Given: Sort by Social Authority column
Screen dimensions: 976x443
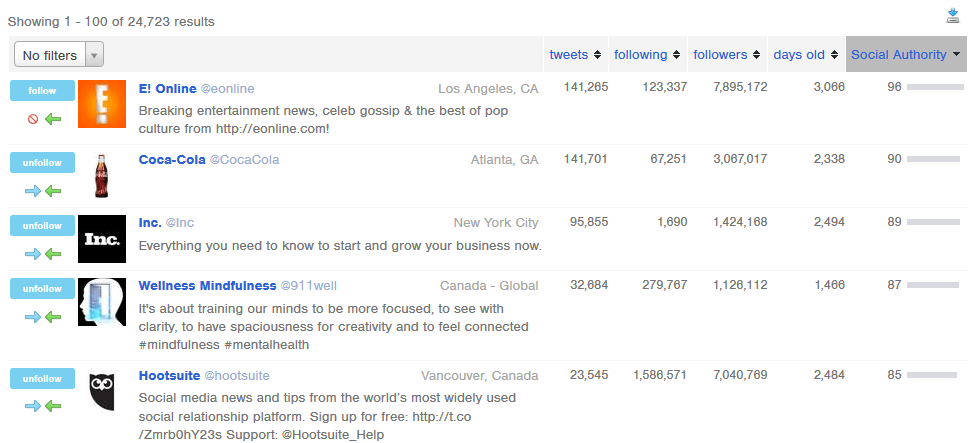Looking at the screenshot, I should [x=906, y=54].
